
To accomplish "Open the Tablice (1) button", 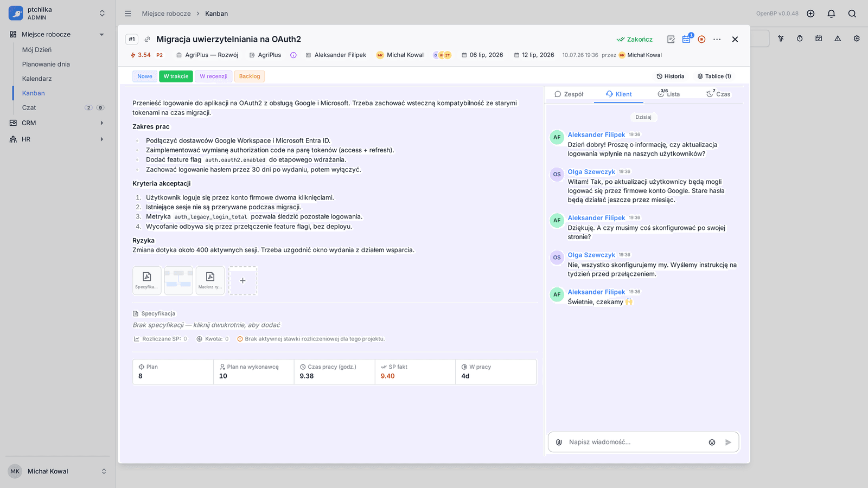I will click(714, 76).
